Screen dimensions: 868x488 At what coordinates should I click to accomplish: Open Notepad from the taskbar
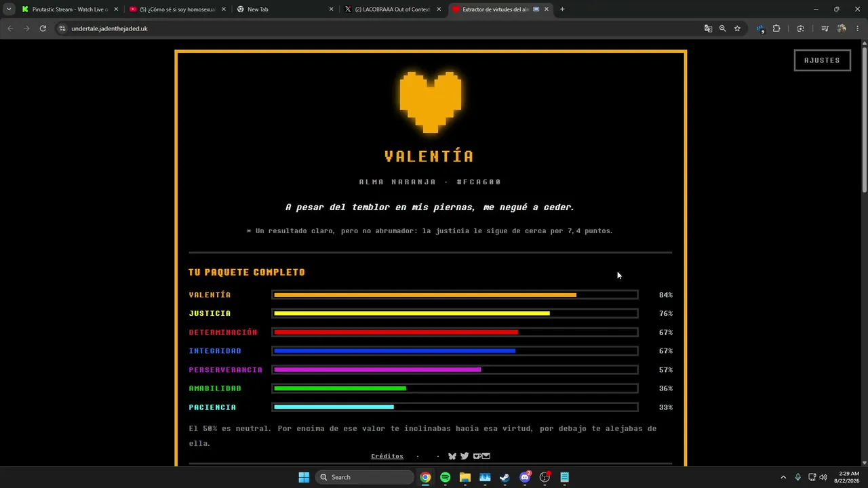564,477
